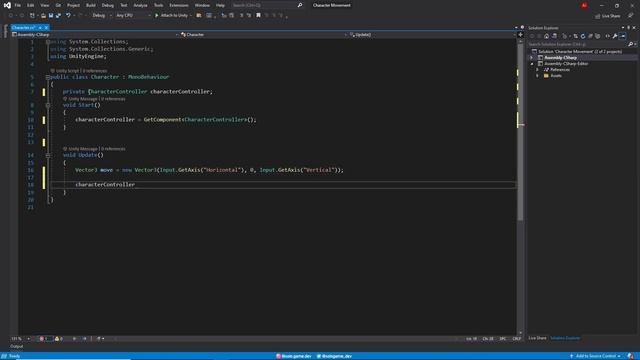The width and height of the screenshot is (640, 360).
Task: Click the Visual Studio logo icon
Action: (x=7, y=5)
